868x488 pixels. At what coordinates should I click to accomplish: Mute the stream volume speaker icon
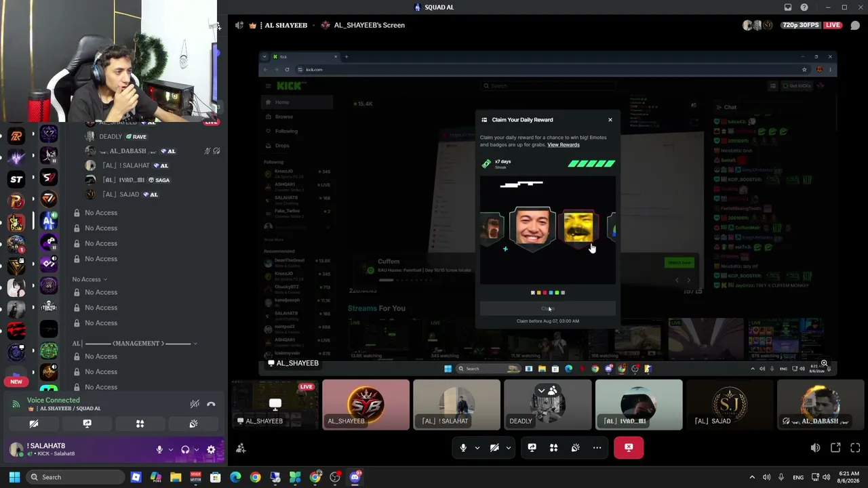pos(815,448)
